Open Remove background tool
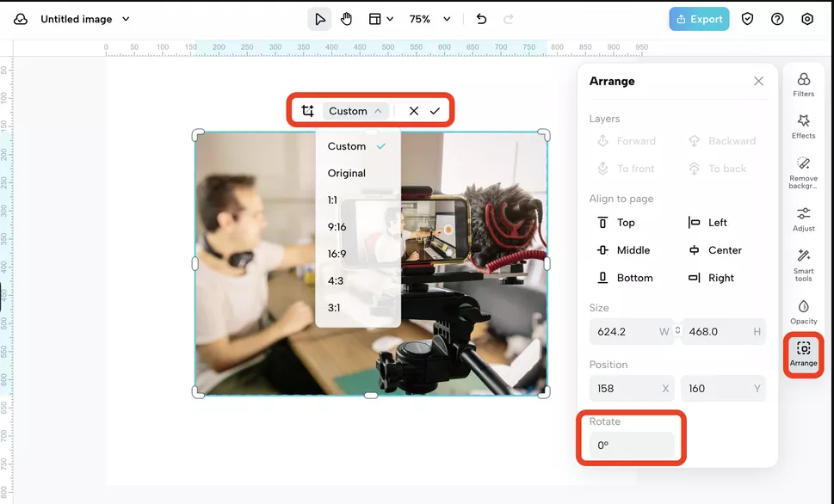Screen dimensions: 834x504 point(803,173)
